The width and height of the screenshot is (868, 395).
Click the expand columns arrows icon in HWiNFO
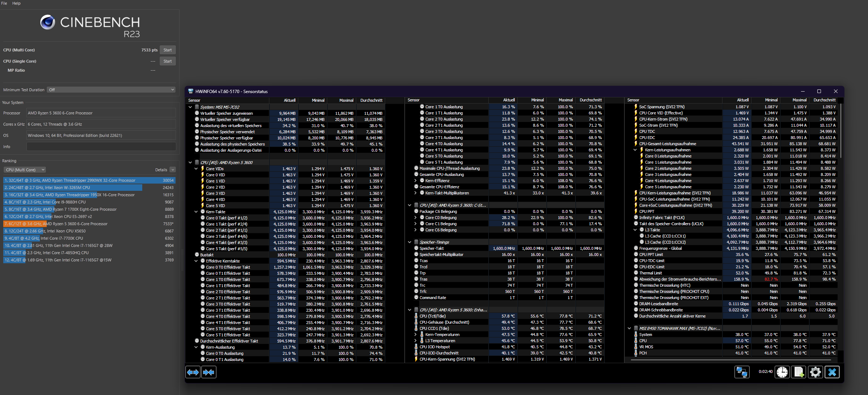point(193,372)
